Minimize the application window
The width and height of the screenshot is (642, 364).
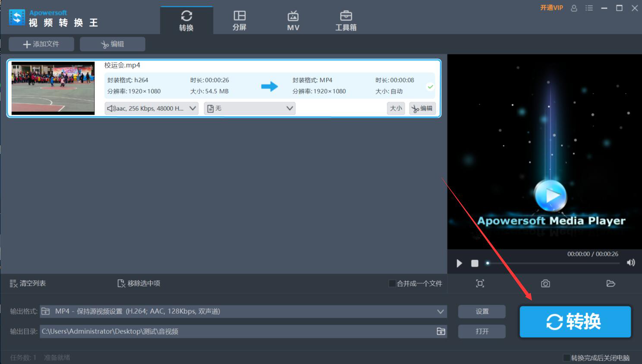coord(604,8)
